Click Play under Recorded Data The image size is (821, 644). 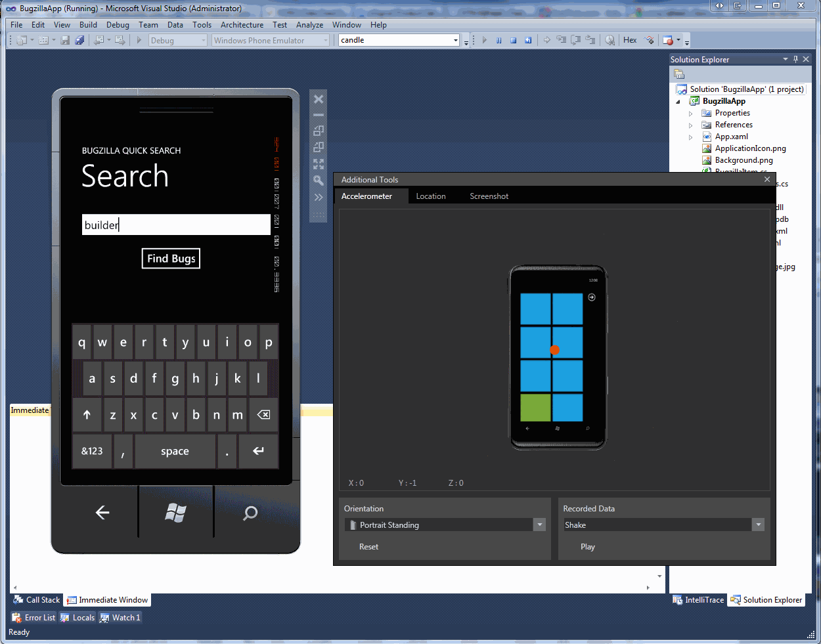pyautogui.click(x=588, y=547)
